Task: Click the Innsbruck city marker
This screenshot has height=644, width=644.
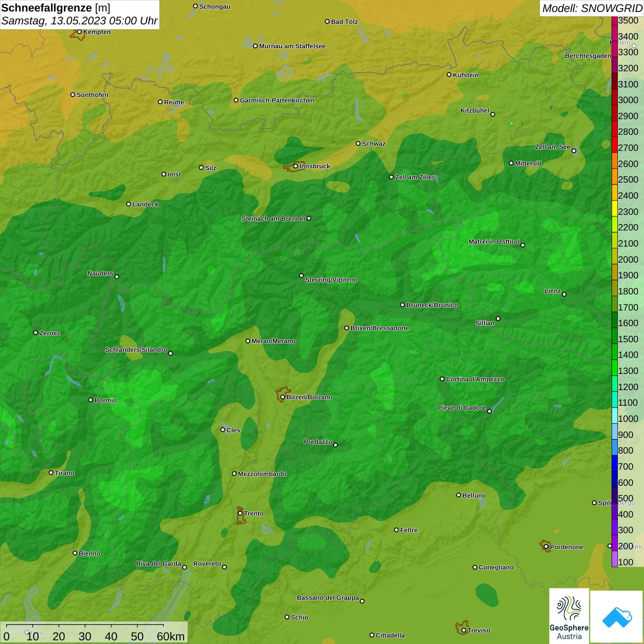Action: 296,166
